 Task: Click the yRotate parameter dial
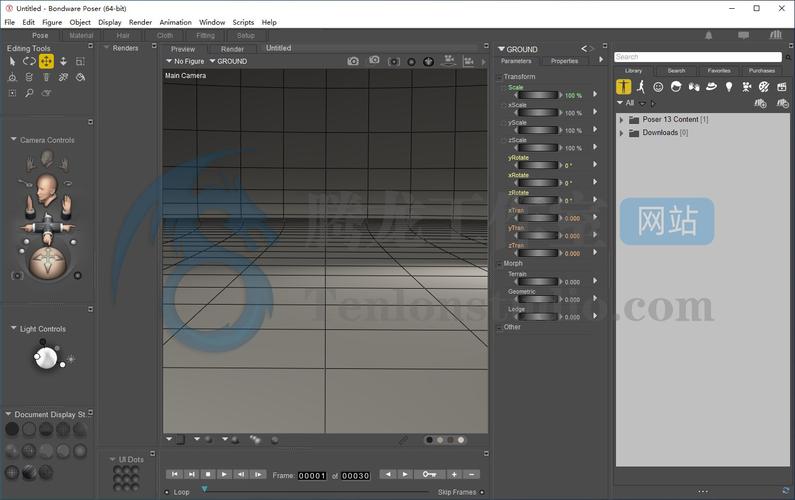coord(537,165)
